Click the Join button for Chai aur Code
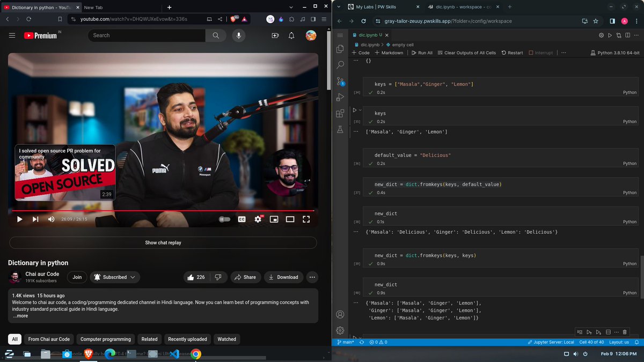Screen dimensions: 644x362 point(77,277)
